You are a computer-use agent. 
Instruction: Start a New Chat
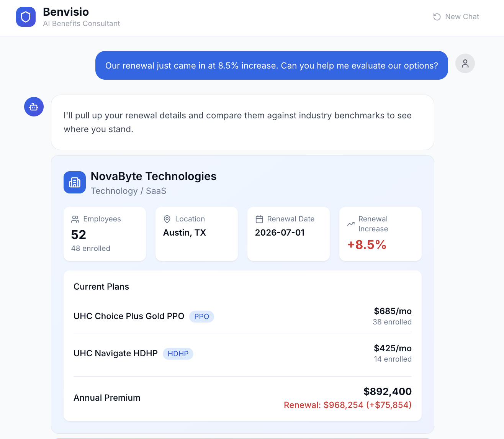tap(456, 16)
